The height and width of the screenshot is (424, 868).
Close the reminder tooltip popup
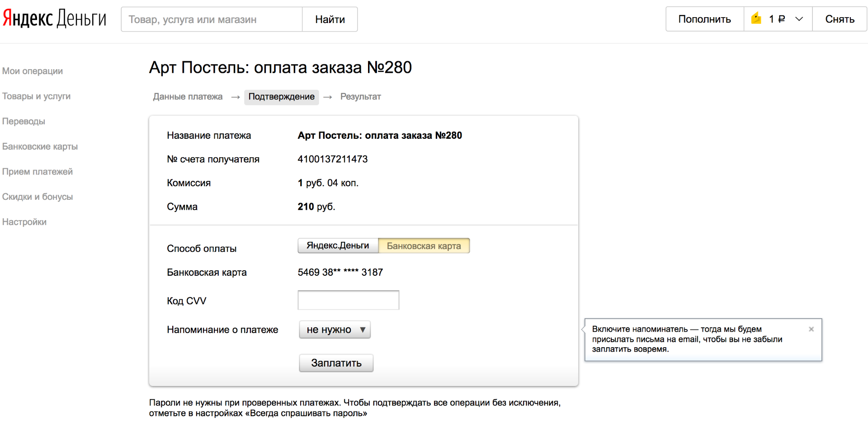pos(811,329)
